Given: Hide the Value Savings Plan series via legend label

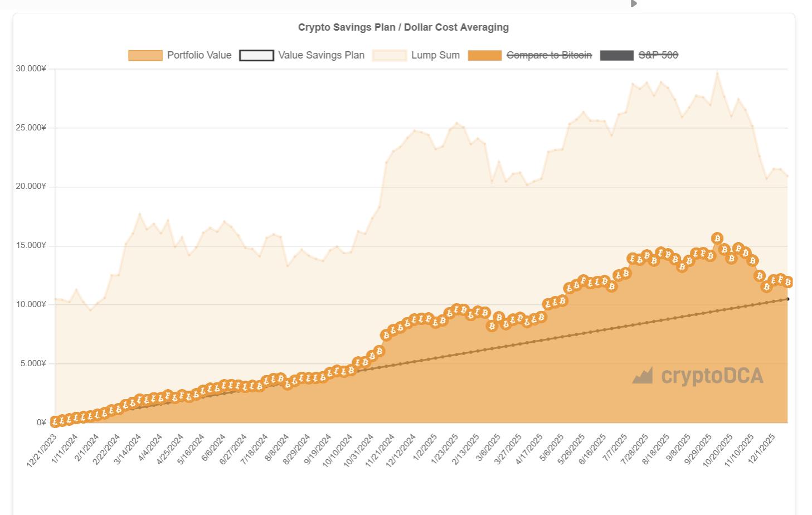Looking at the screenshot, I should click(321, 55).
